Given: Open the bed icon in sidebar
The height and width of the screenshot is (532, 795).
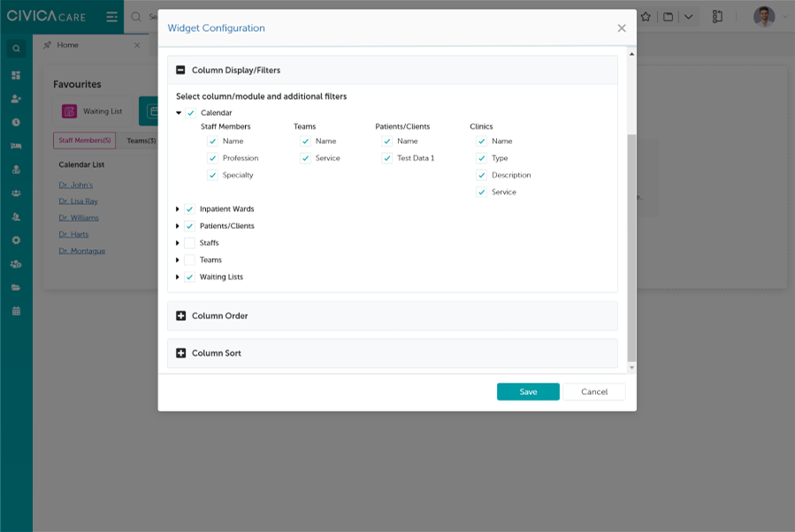Looking at the screenshot, I should (x=16, y=146).
